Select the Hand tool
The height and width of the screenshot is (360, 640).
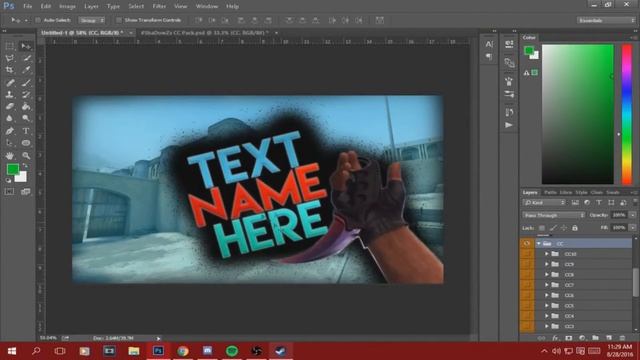coord(10,156)
